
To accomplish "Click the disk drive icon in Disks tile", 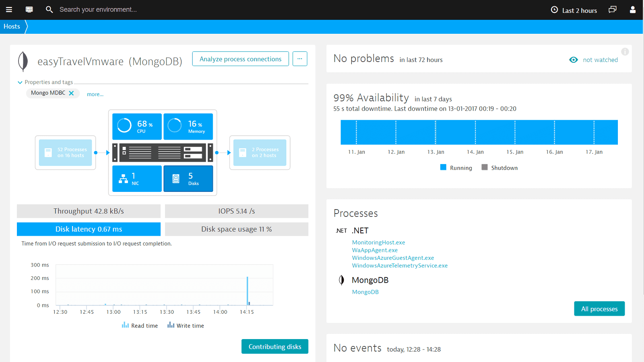I will (176, 179).
